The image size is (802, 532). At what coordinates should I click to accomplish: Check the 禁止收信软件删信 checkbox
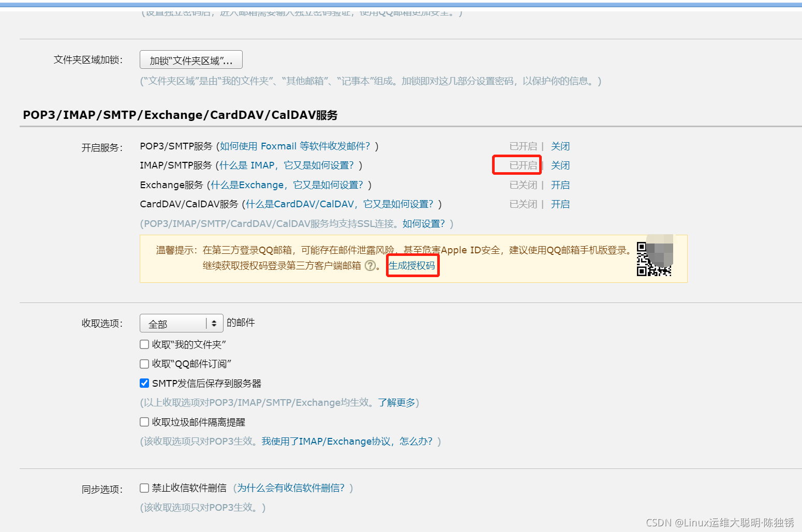pyautogui.click(x=144, y=488)
